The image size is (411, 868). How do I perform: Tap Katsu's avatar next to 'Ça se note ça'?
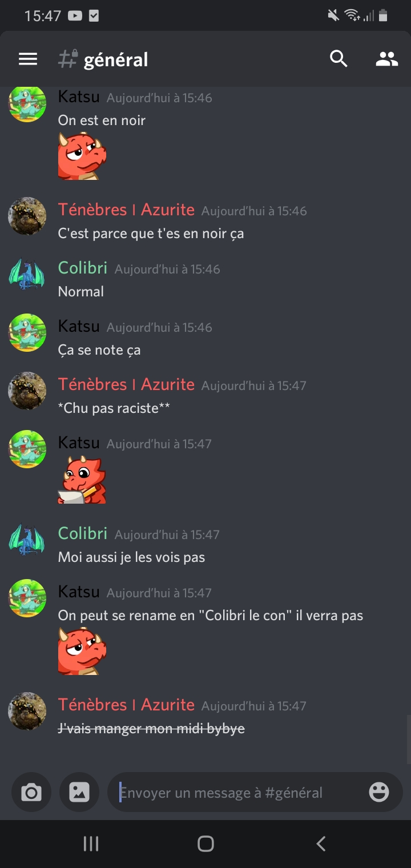[27, 333]
